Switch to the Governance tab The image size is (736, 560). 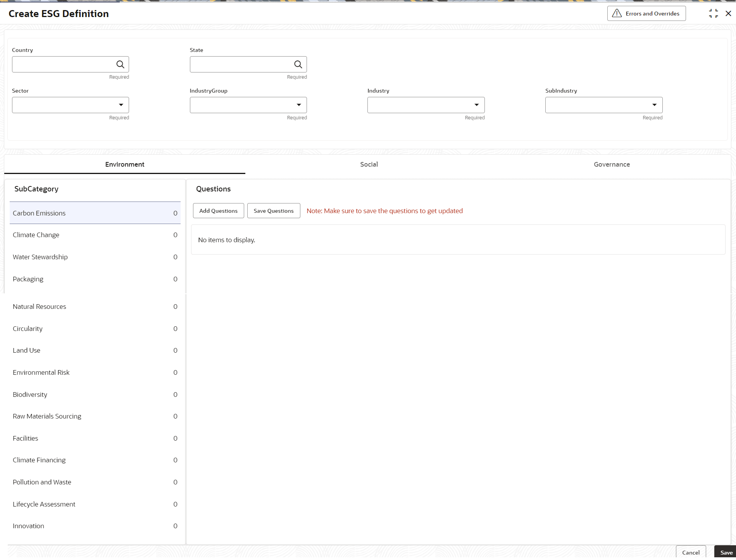point(612,164)
